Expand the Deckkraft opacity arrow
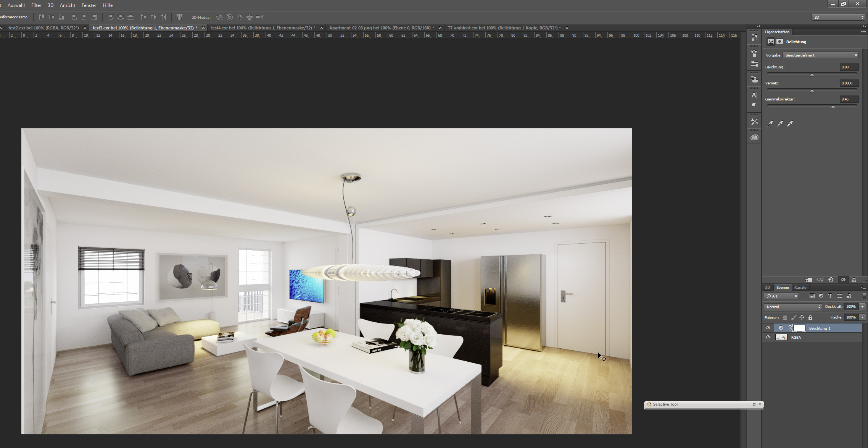The width and height of the screenshot is (868, 448). coord(862,307)
